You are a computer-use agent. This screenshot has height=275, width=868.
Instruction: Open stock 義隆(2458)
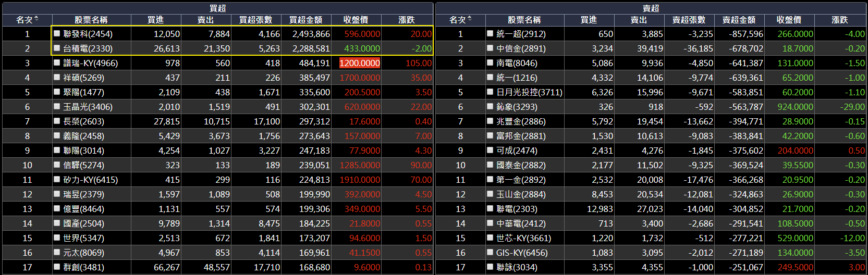pyautogui.click(x=83, y=136)
